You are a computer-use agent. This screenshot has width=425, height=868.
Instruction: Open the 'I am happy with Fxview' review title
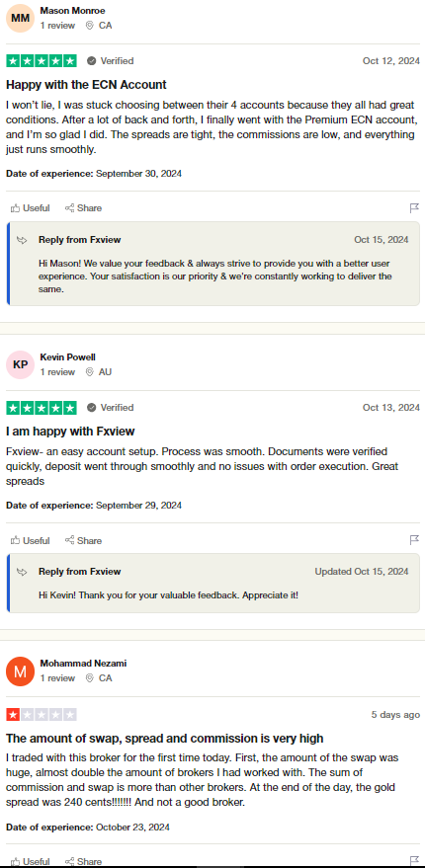point(70,432)
